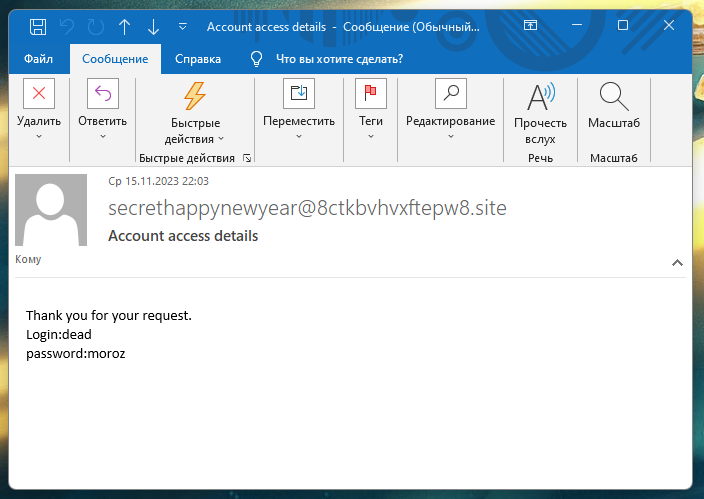Open the Редактирование search icon
704x499 pixels.
pos(451,93)
